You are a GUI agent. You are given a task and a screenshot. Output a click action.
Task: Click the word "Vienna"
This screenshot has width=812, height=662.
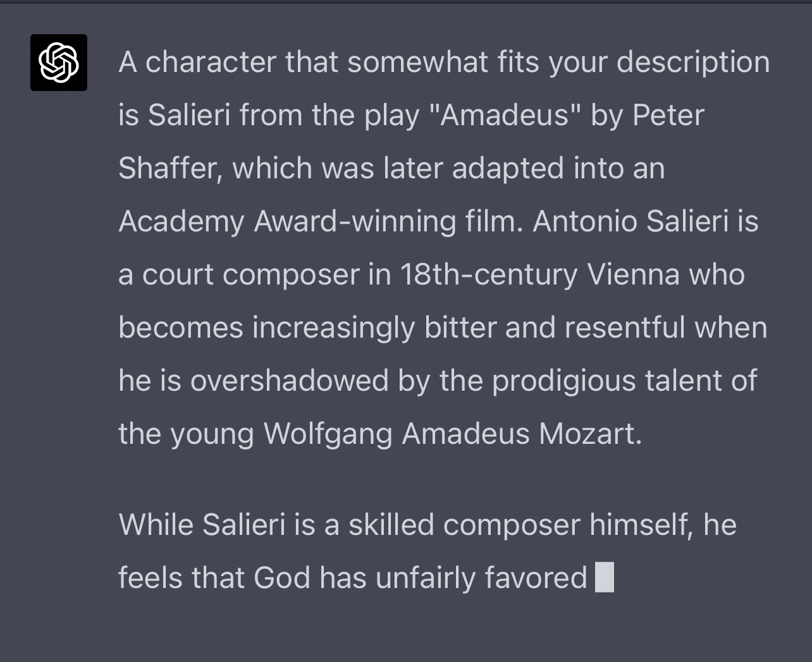click(x=634, y=275)
